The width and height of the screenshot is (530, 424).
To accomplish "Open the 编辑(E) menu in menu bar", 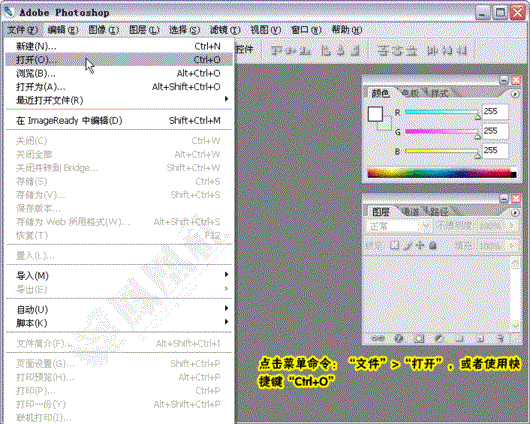I will point(63,30).
